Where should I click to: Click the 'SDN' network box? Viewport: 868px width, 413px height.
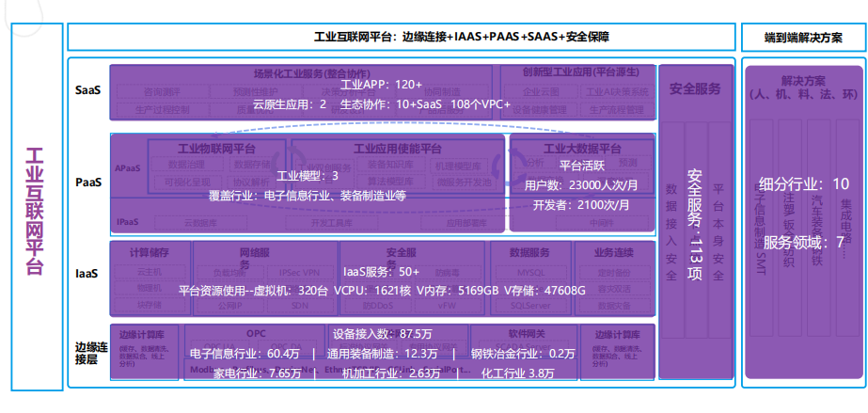(299, 306)
